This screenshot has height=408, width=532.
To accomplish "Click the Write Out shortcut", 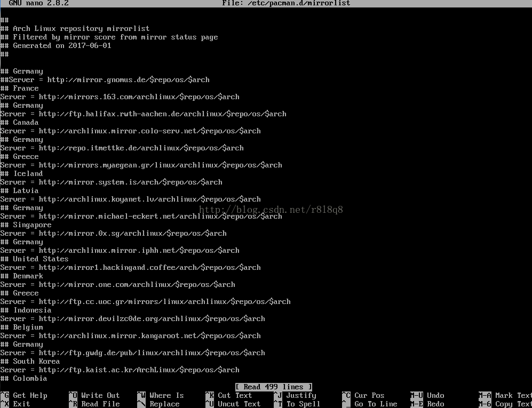I will (x=94, y=395).
